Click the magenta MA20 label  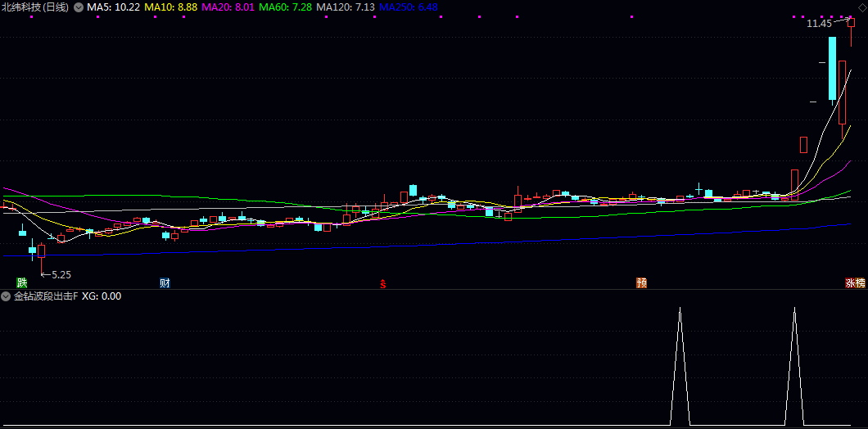(228, 7)
